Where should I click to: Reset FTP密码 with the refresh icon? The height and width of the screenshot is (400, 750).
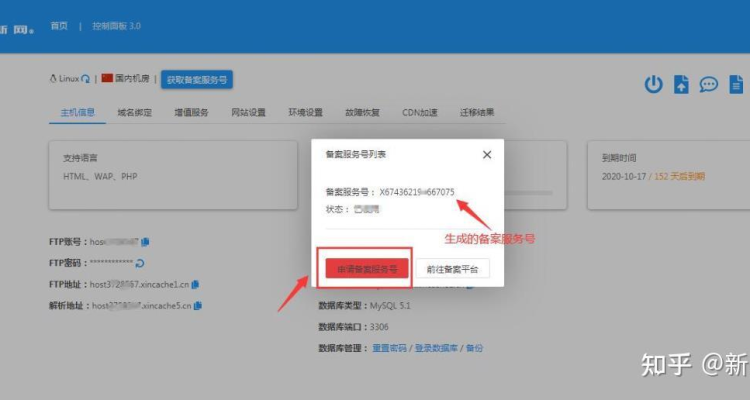pos(140,263)
